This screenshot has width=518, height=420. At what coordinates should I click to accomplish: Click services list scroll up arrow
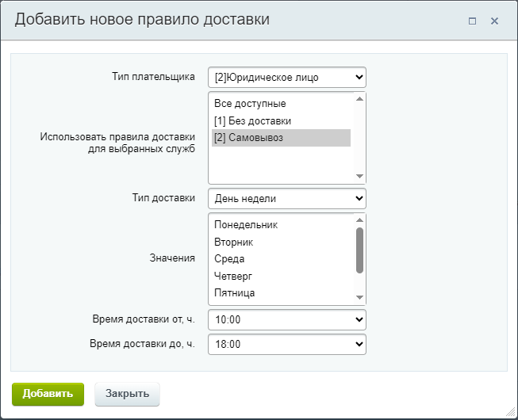(359, 99)
